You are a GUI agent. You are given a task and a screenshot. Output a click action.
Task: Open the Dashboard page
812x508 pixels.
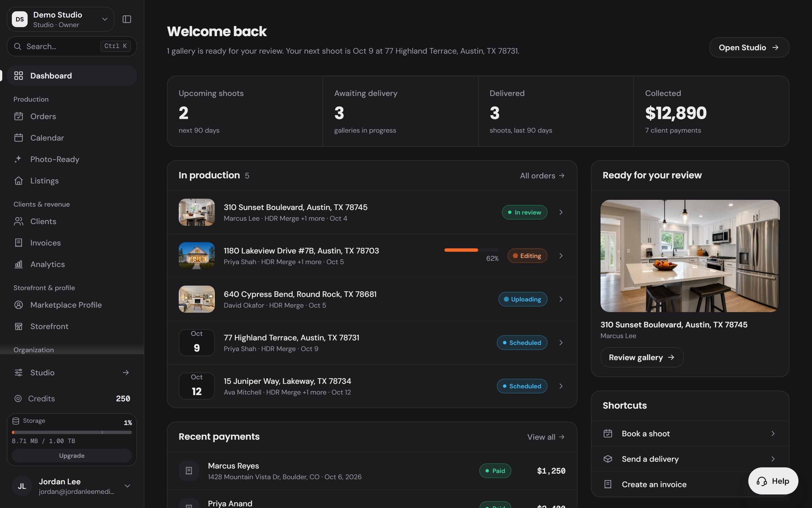[72, 76]
